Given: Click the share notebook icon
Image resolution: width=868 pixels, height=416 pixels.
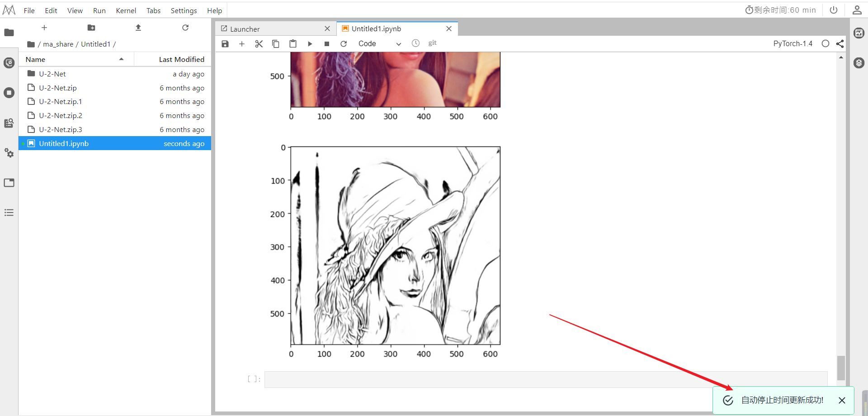Looking at the screenshot, I should pyautogui.click(x=840, y=43).
